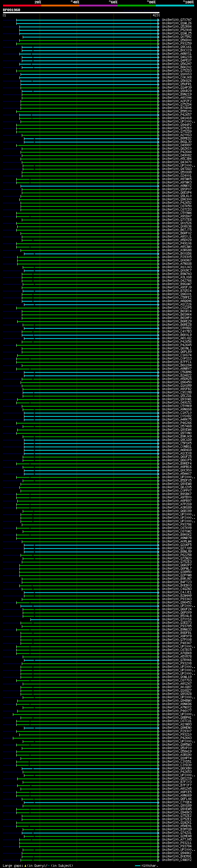Screen dimensions: 197x868
Task: Open hit UniRef100_Q1WLZ5
Action: (x=177, y=33)
